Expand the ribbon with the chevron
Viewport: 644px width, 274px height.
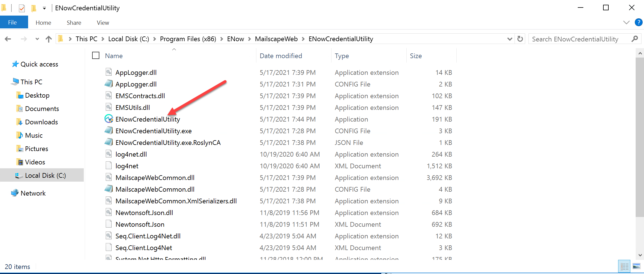pos(626,23)
